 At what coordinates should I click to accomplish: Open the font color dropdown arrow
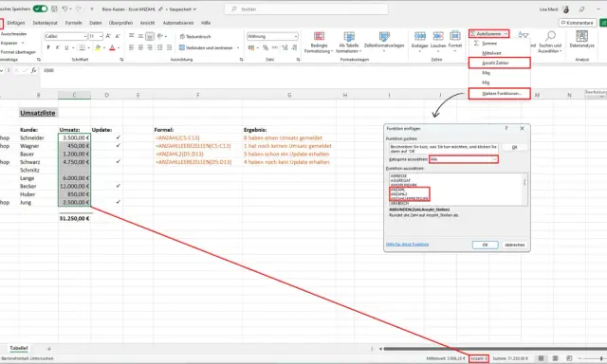click(x=118, y=48)
